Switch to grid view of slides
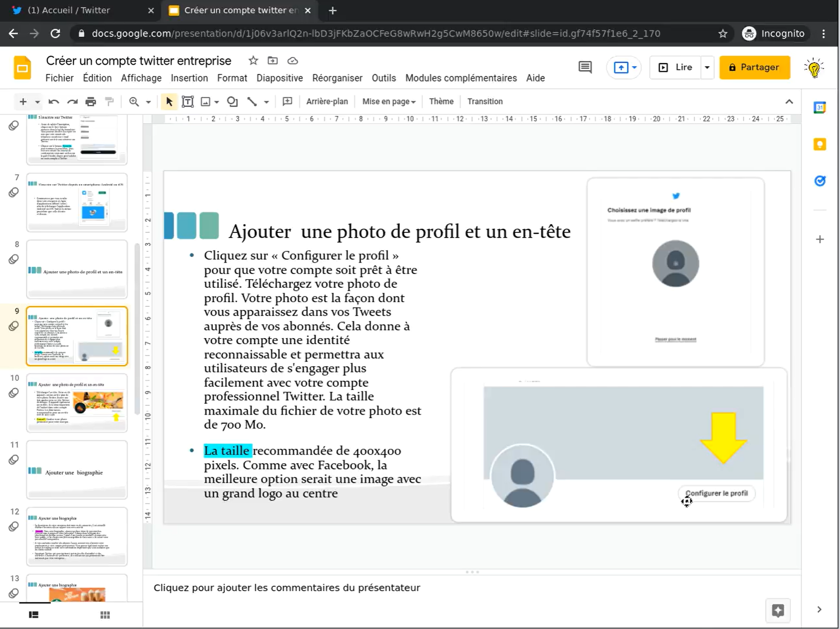Image resolution: width=840 pixels, height=629 pixels. [x=105, y=615]
